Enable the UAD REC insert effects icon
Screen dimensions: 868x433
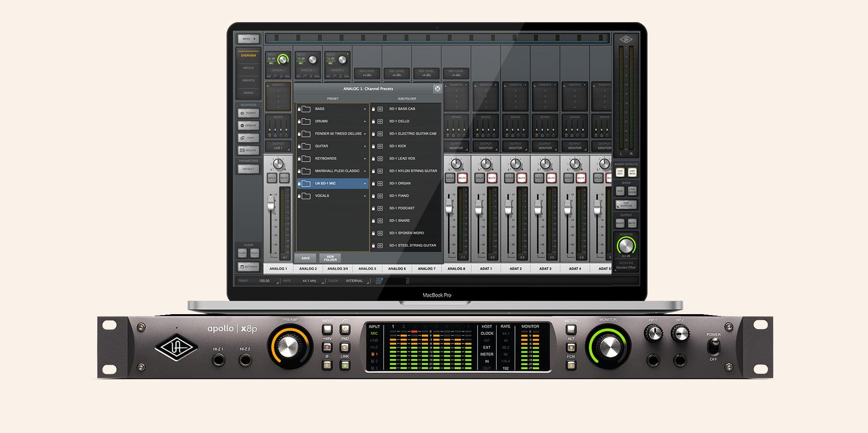point(620,172)
